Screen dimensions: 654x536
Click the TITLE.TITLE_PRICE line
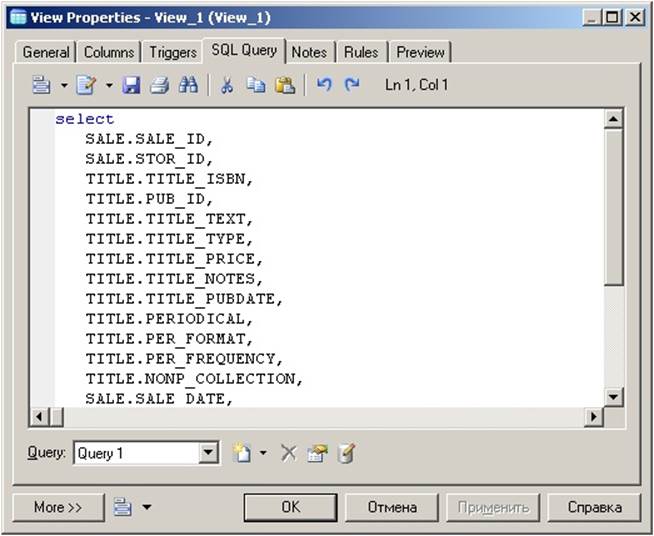[x=174, y=259]
